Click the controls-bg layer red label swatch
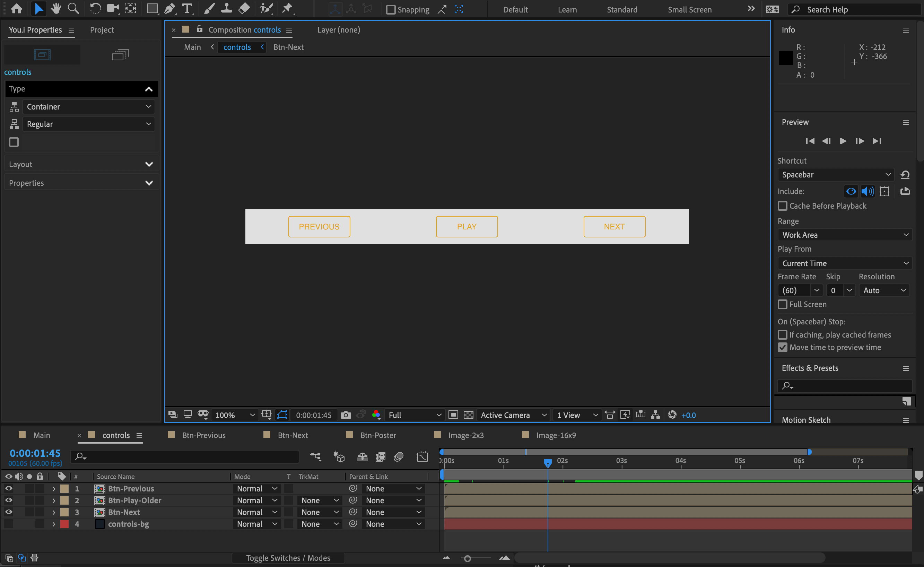The image size is (924, 567). (x=64, y=524)
